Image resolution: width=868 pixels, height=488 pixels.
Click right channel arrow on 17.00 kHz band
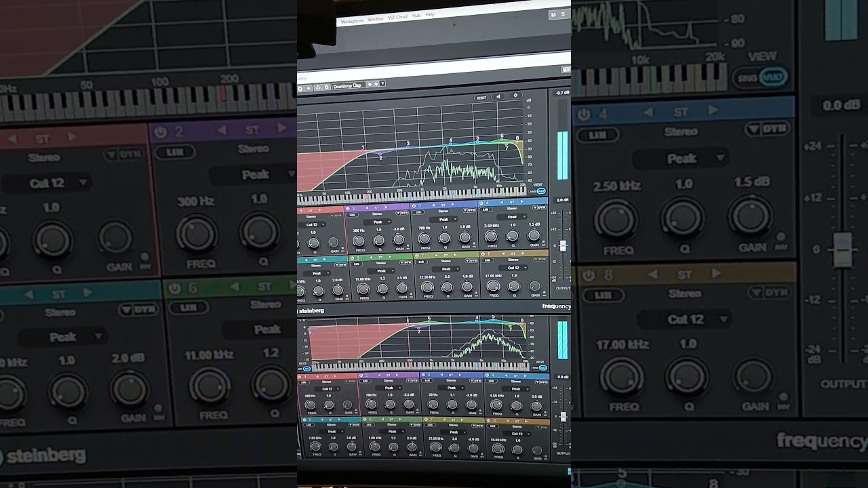click(523, 253)
